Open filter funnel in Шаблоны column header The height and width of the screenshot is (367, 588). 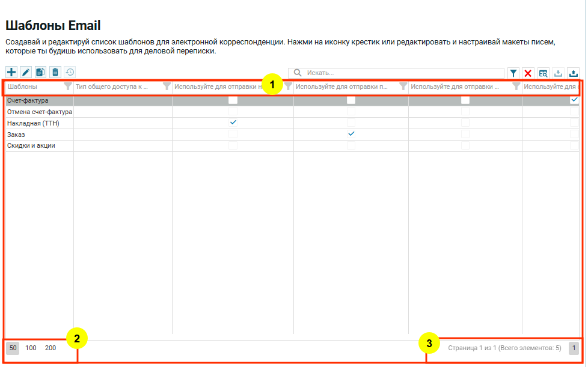tap(68, 86)
